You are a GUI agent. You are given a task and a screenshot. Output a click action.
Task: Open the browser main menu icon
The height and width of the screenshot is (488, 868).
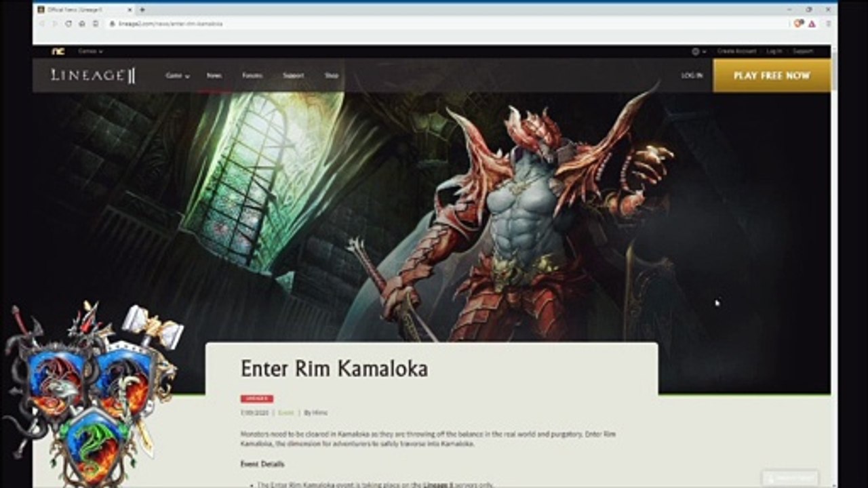click(828, 23)
